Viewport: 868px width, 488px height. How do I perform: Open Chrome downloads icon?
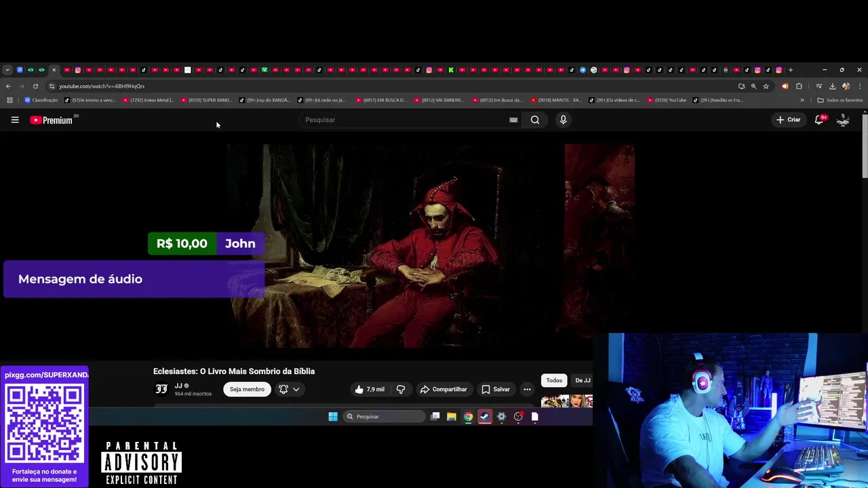click(832, 86)
